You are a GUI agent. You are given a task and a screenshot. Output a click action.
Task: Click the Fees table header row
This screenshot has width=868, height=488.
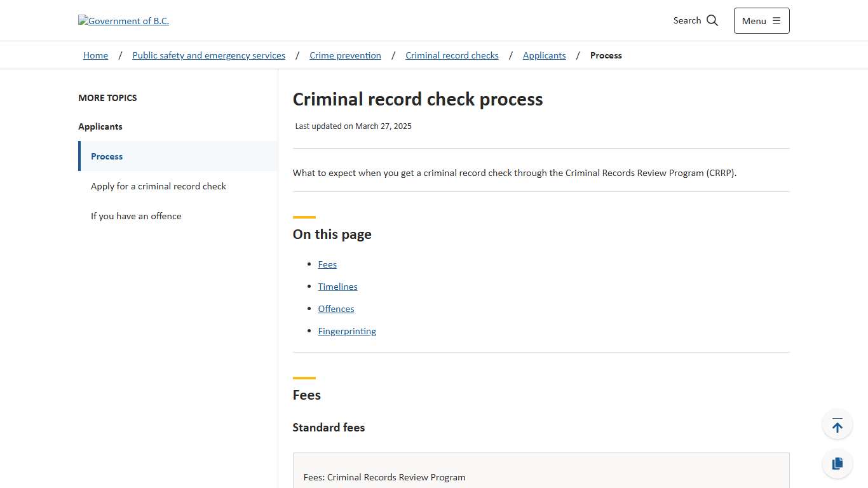384,477
